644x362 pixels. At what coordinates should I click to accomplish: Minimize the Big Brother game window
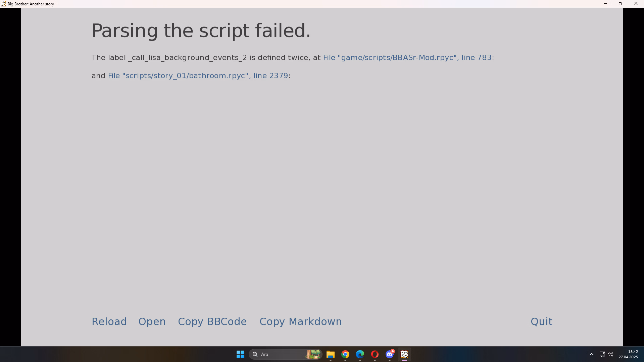pyautogui.click(x=605, y=4)
